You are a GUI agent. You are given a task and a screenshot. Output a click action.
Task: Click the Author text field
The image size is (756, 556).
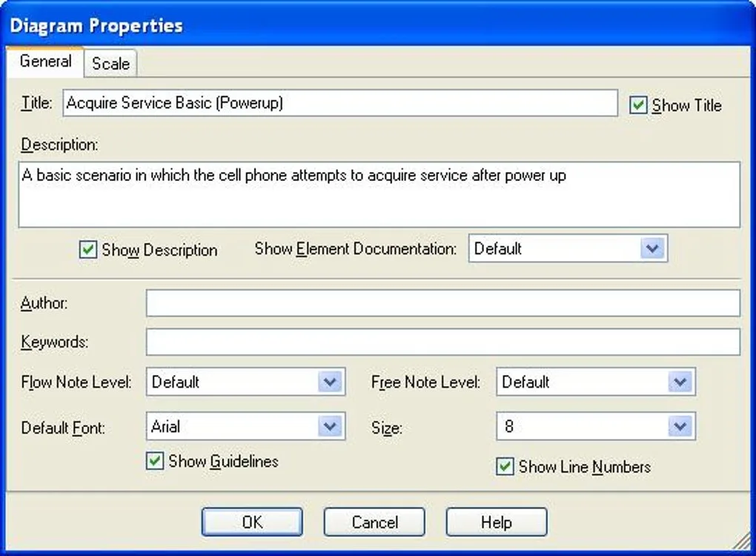(x=442, y=302)
